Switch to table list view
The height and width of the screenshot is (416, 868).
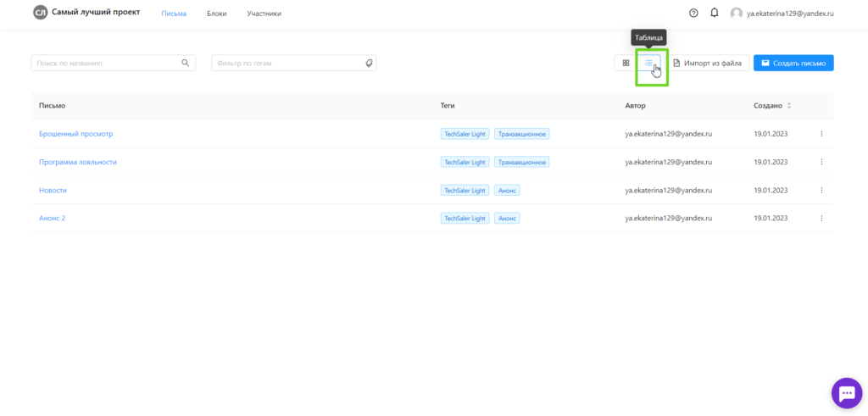coord(648,63)
